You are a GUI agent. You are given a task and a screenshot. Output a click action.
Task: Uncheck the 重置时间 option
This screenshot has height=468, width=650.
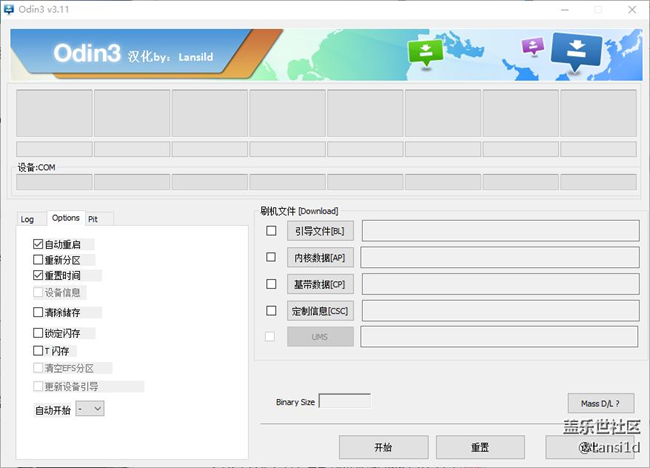[x=38, y=276]
